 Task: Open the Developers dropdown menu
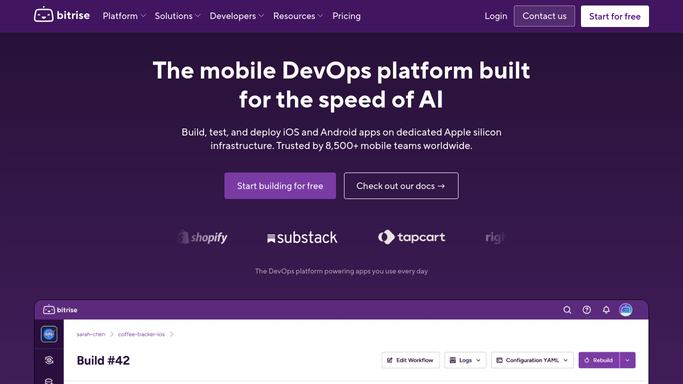[x=237, y=16]
